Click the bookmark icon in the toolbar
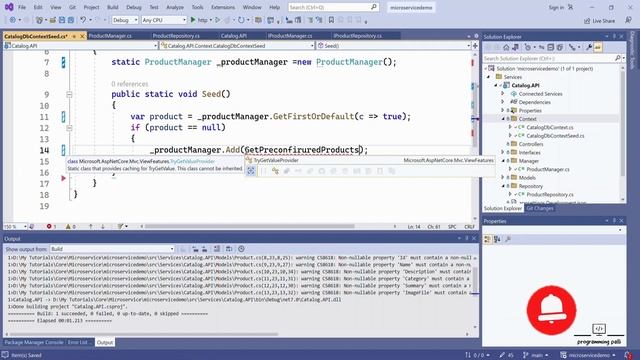 331,20
